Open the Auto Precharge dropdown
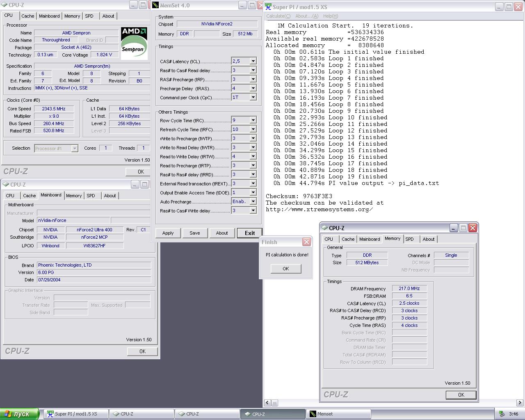Image resolution: width=525 pixels, height=420 pixels. [253, 201]
